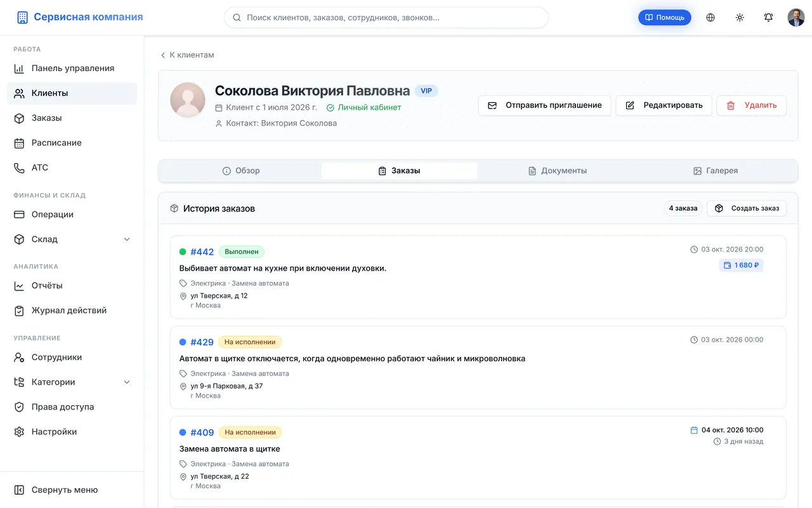
Task: Open order #429 link
Action: (x=202, y=342)
